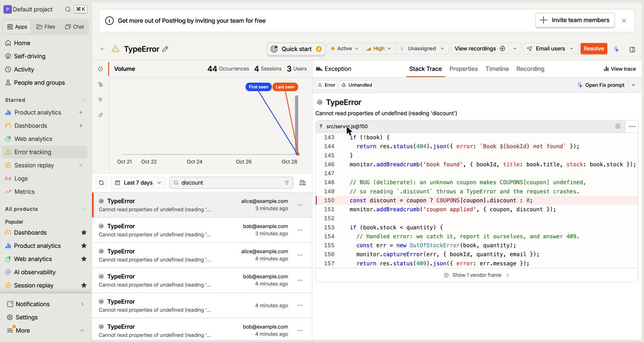
Task: Expand the Open Fix prompt arrow menu
Action: [633, 85]
